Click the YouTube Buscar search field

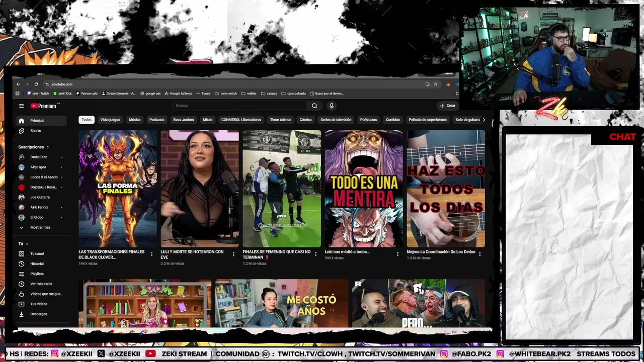coord(239,106)
